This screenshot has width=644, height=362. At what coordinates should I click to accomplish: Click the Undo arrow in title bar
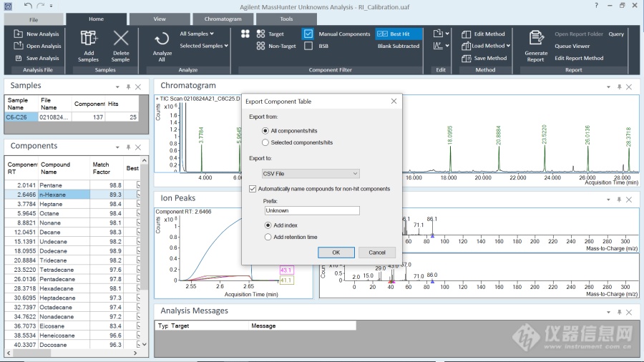click(28, 6)
